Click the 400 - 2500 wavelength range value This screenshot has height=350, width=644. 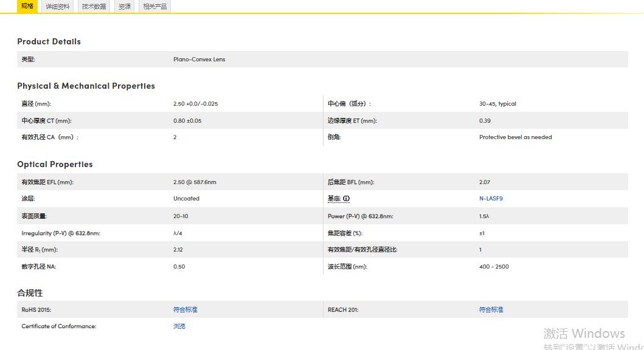494,267
